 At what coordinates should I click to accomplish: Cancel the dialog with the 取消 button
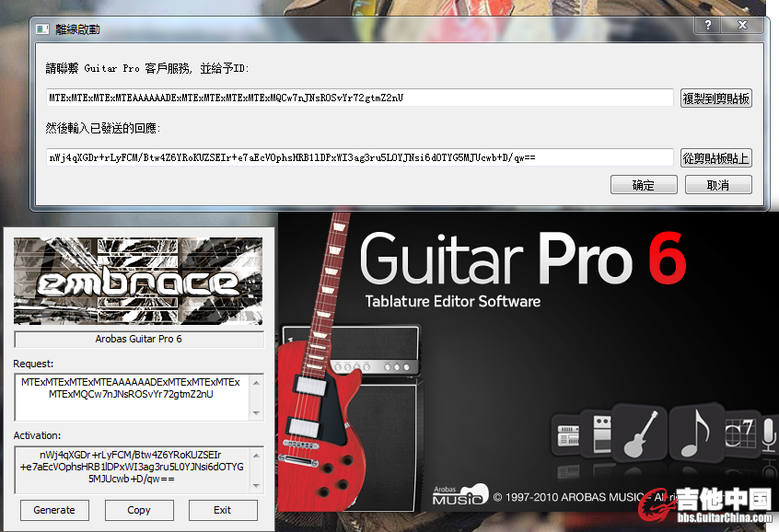click(718, 185)
